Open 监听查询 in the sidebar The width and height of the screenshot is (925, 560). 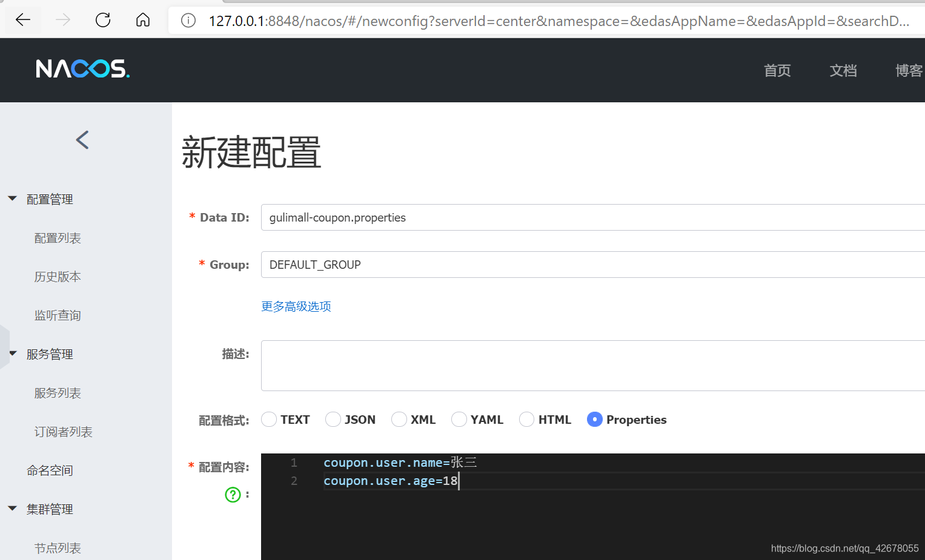58,315
